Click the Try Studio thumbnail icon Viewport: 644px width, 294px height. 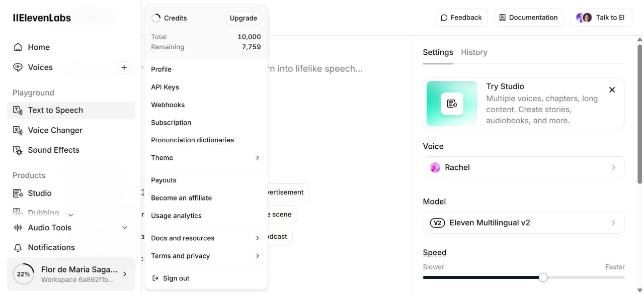(452, 104)
